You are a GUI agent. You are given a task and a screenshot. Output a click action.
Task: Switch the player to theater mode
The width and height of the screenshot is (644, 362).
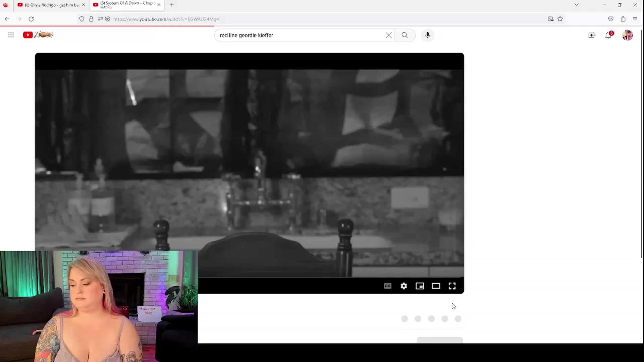click(x=436, y=286)
